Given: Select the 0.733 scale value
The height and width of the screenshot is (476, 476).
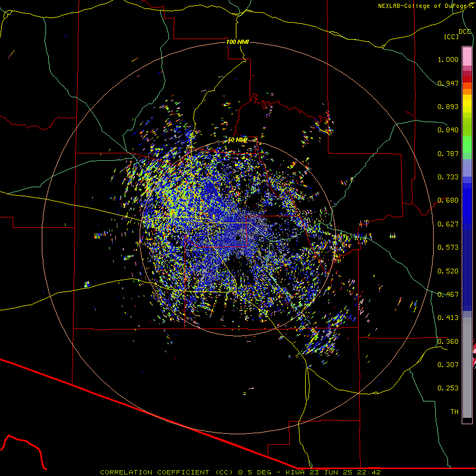Looking at the screenshot, I should point(448,177).
